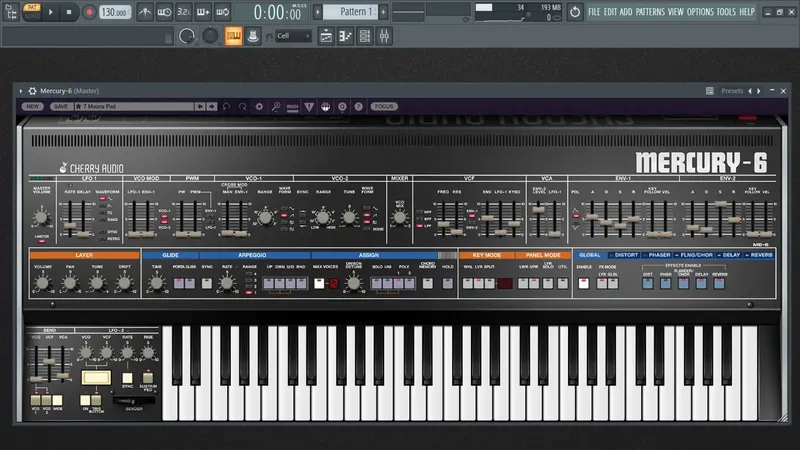Toggle the overdub icon with plus sign
Image resolution: width=800 pixels, height=450 pixels.
[x=203, y=12]
